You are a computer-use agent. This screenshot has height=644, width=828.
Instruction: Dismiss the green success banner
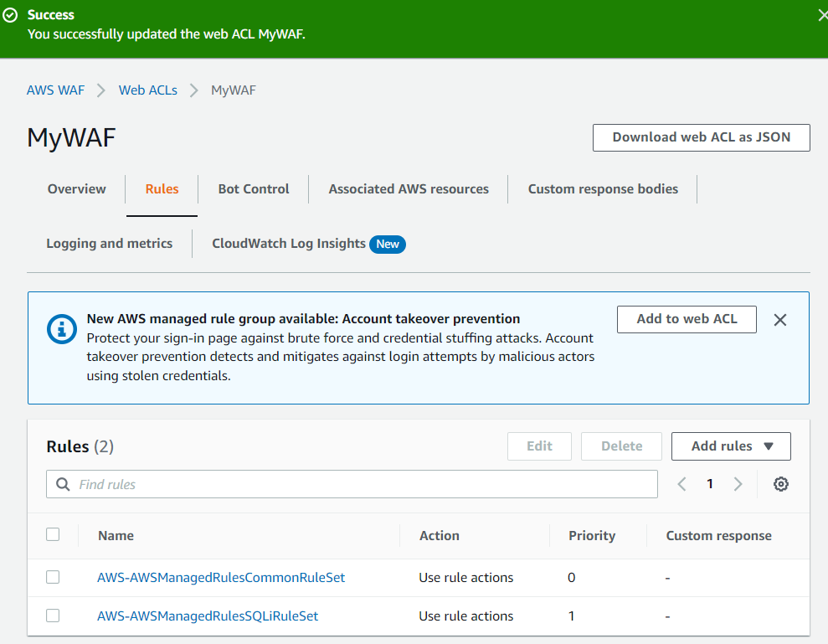823,15
